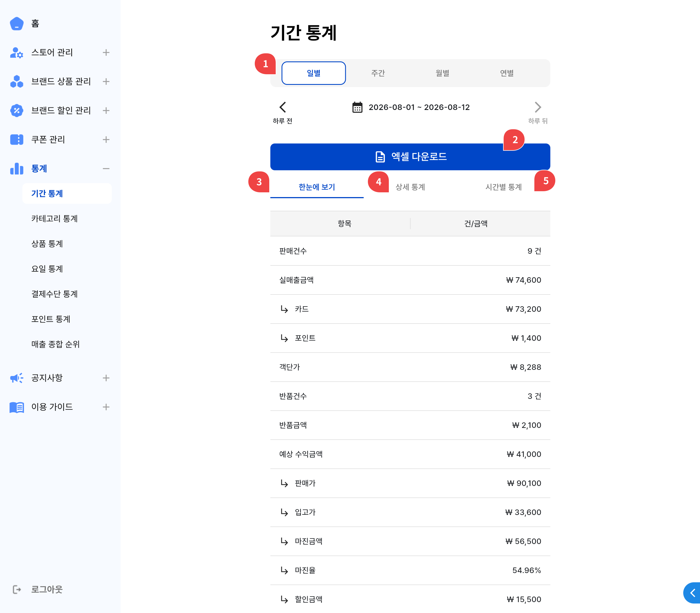Expand 공지사항 with its plus sign

[x=106, y=378]
